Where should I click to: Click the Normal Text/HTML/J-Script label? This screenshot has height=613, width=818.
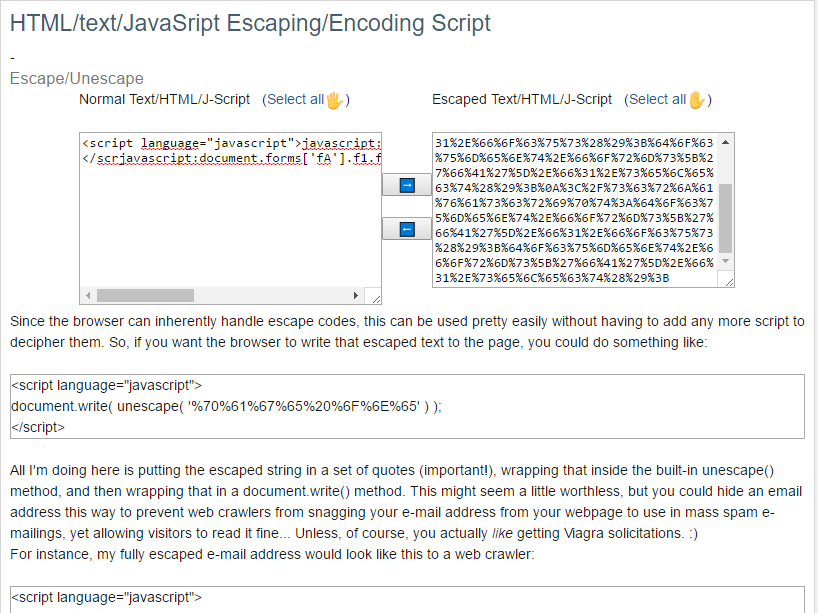(x=164, y=100)
